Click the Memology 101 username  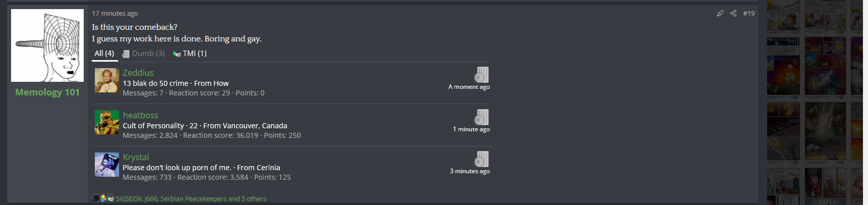tap(47, 92)
